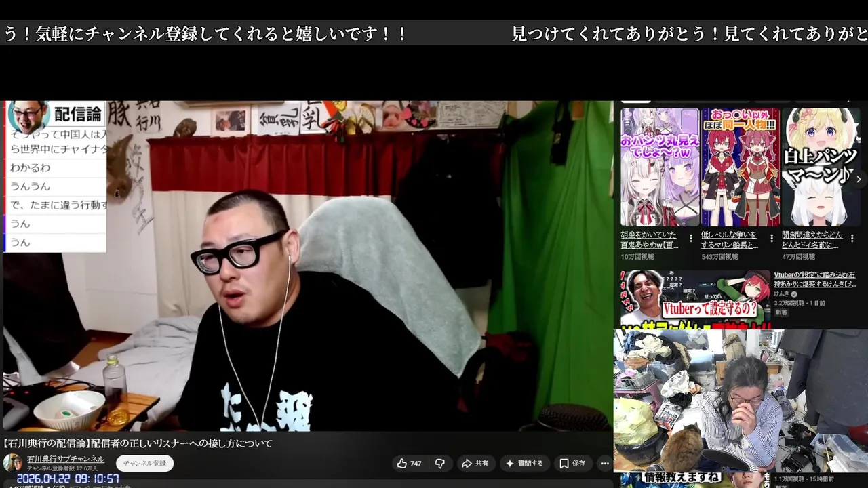This screenshot has height=488, width=868.
Task: Click the main video player area
Action: tap(308, 266)
